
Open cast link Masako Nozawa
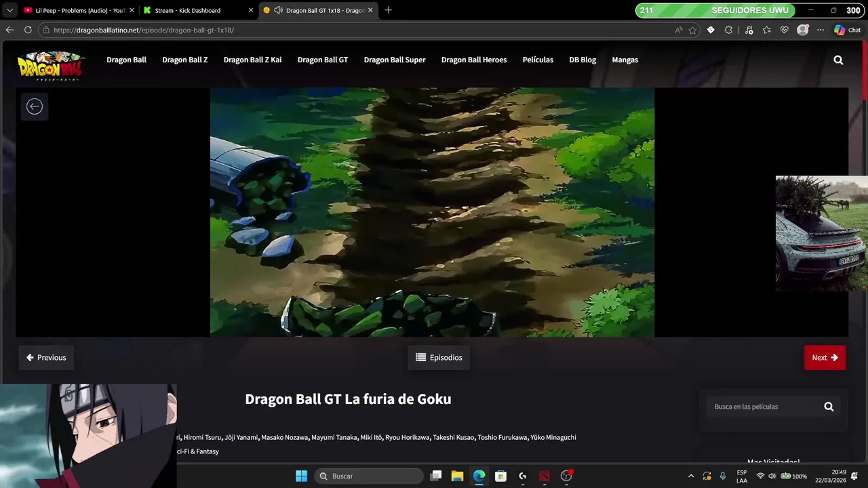click(285, 437)
